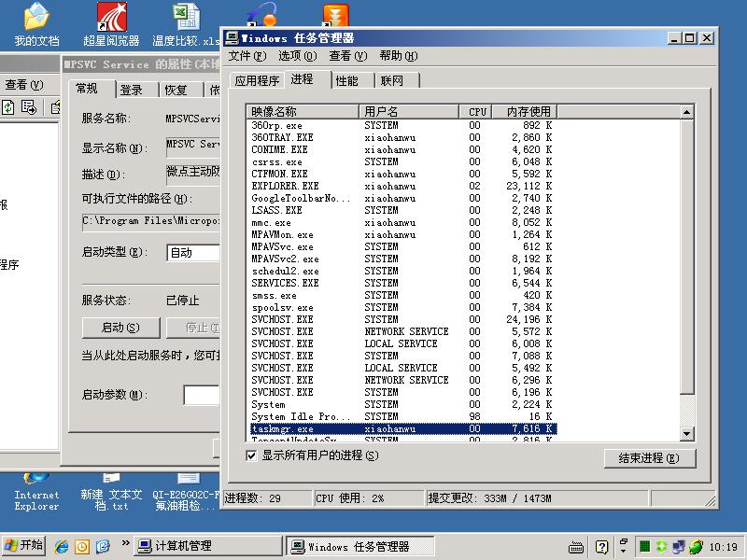
Task: Select the 进程 tab
Action: 307,79
